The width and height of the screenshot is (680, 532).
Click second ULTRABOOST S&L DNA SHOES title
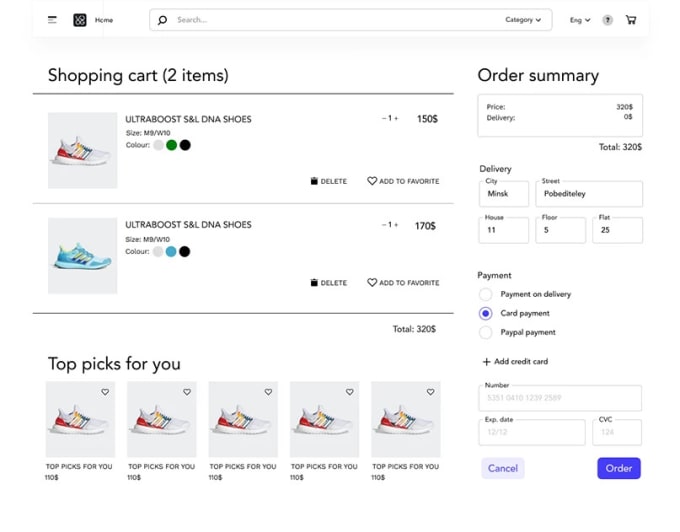pyautogui.click(x=188, y=225)
